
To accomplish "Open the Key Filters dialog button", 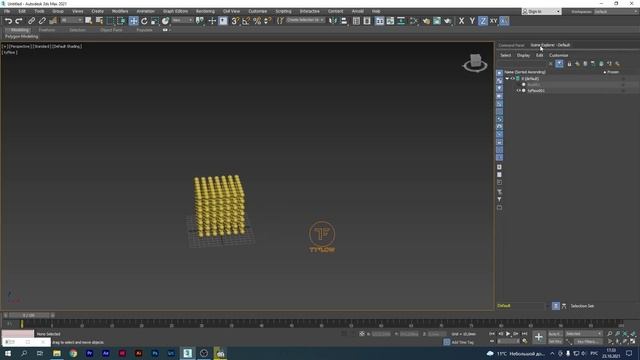I will [587, 341].
